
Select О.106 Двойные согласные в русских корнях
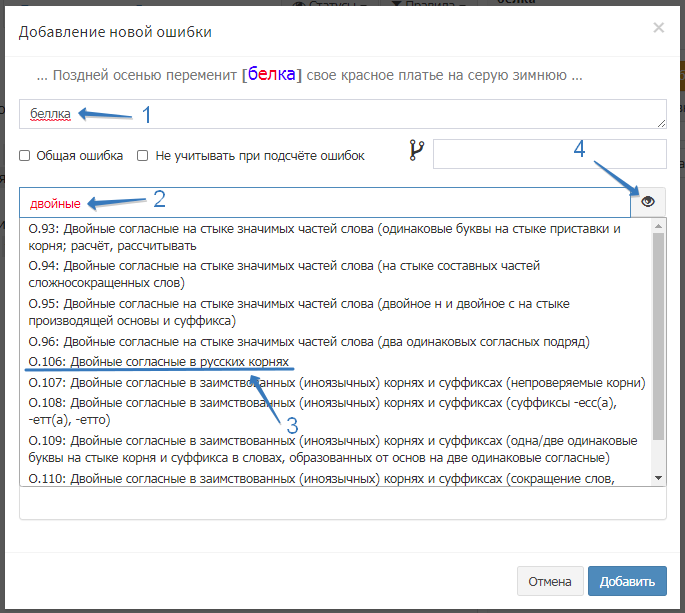click(x=160, y=361)
